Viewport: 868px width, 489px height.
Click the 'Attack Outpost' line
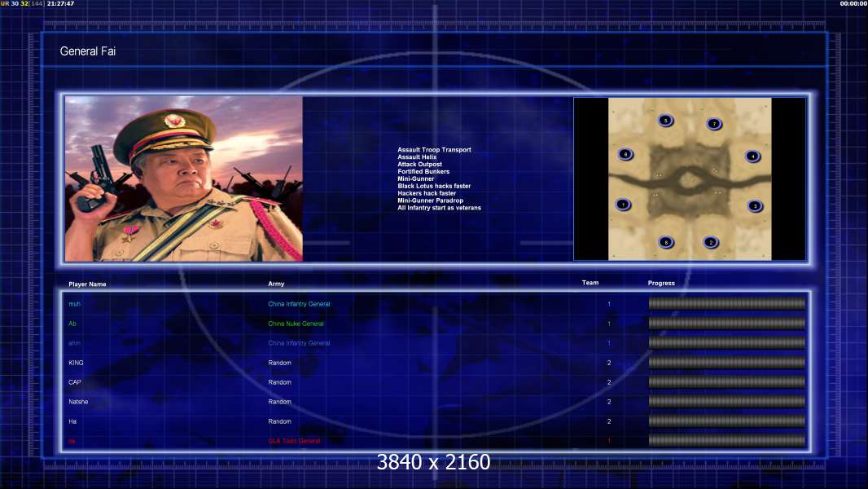[419, 164]
